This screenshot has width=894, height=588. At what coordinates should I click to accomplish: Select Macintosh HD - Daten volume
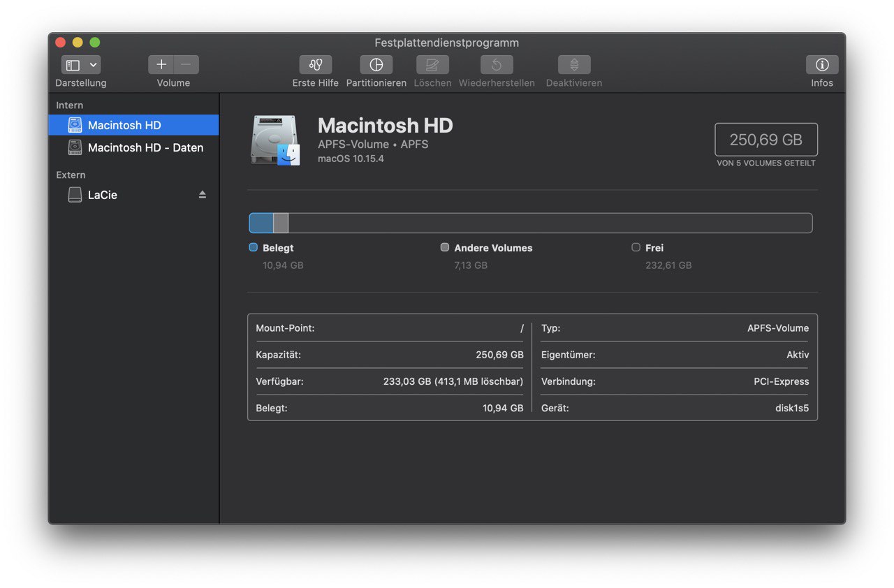coord(133,147)
